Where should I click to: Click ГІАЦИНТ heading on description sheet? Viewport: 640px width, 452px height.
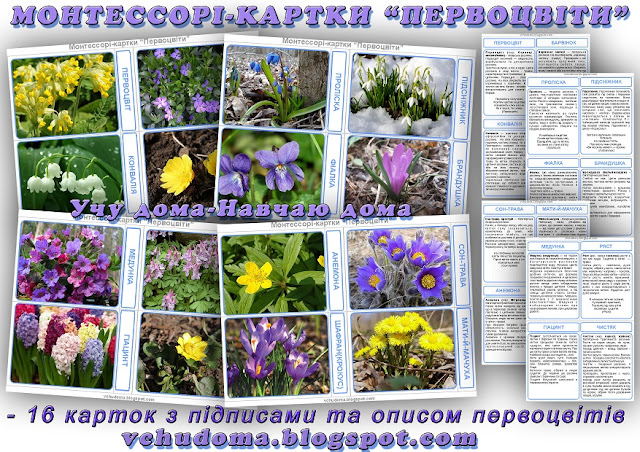coord(553,327)
